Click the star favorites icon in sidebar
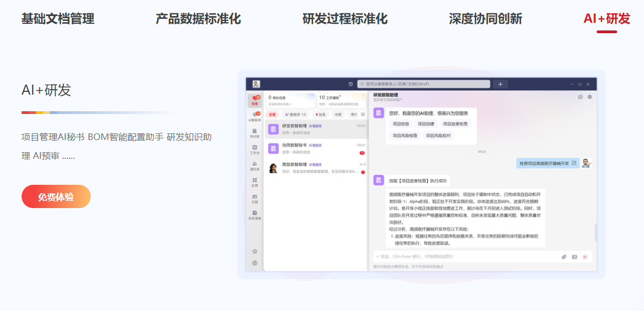 tap(255, 251)
